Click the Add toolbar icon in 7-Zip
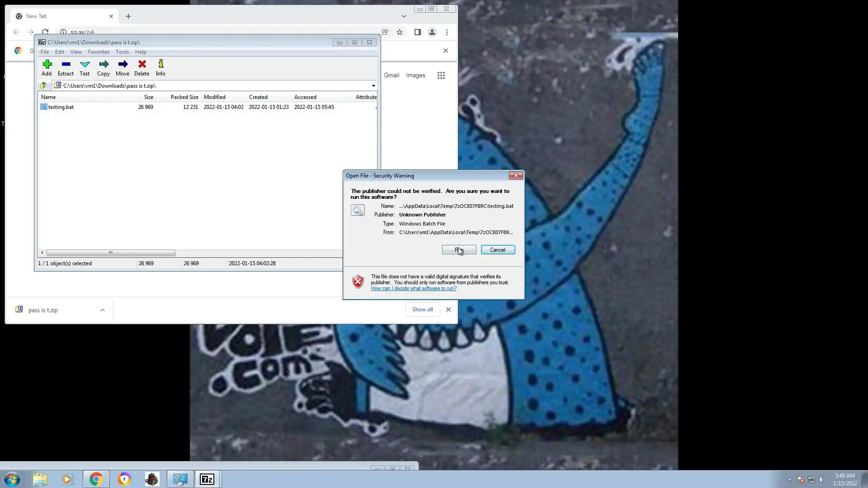Image resolution: width=868 pixels, height=488 pixels. point(47,65)
